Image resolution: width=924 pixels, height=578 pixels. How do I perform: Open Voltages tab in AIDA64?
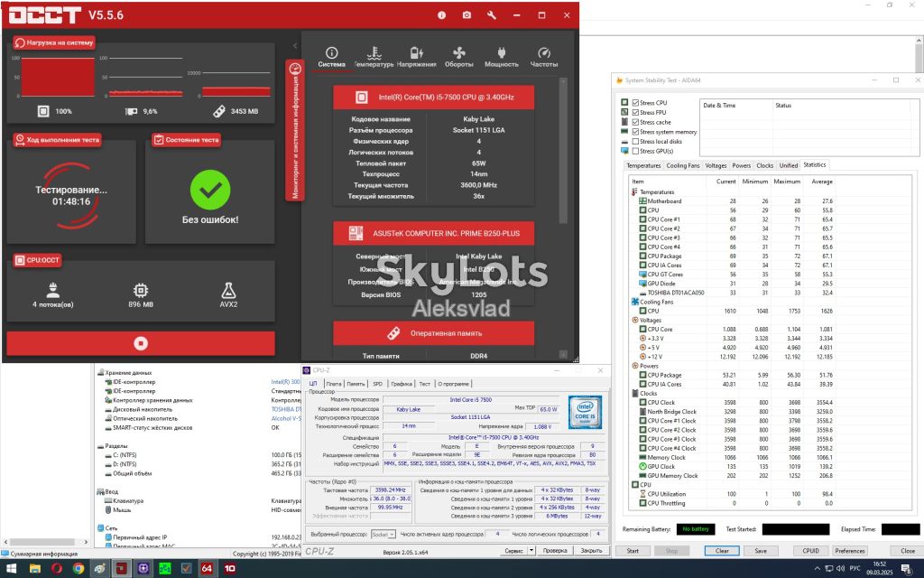(x=716, y=166)
